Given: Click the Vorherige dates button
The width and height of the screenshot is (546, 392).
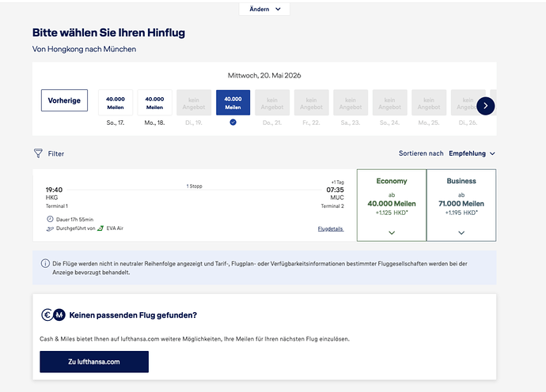Looking at the screenshot, I should click(x=64, y=100).
